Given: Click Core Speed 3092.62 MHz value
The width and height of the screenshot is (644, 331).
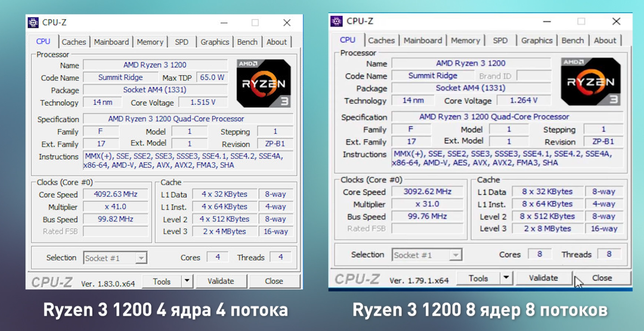Looking at the screenshot, I should 427,192.
